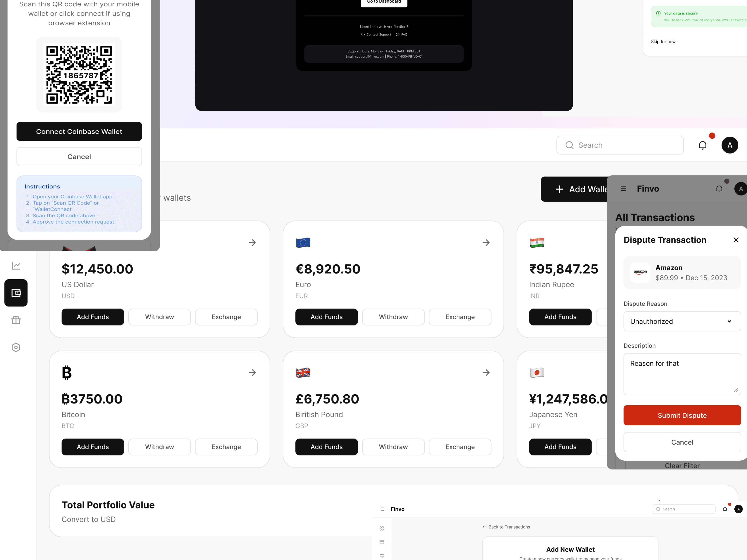Open the analytics chart sidebar icon
747x560 pixels.
[16, 266]
